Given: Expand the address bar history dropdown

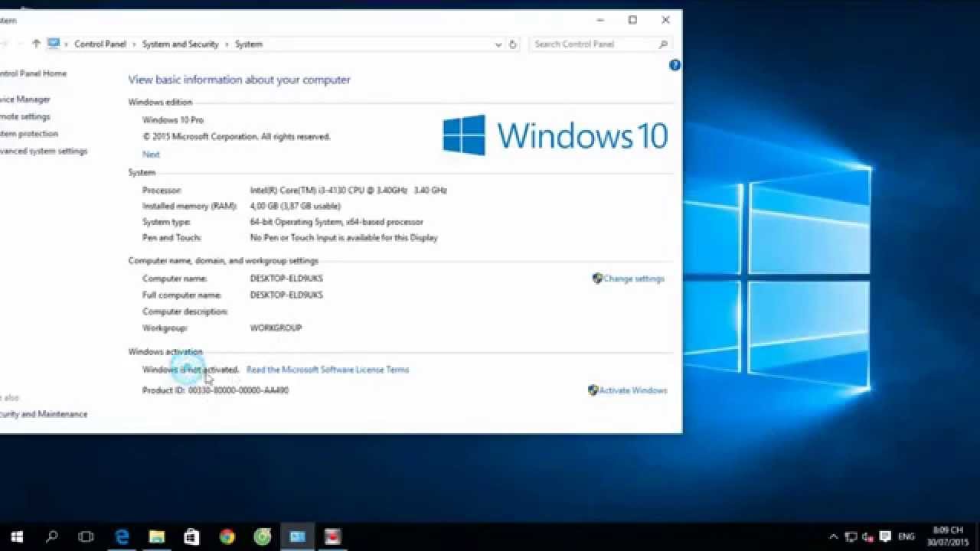Looking at the screenshot, I should tap(498, 44).
